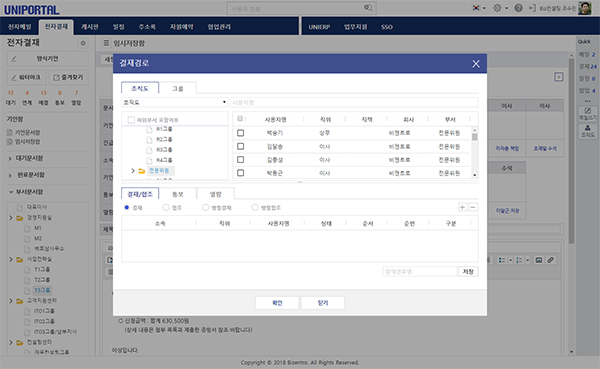Viewport: 600px width, 369px height.
Task: Collapse the 부서문서함 section
Action: 11,192
